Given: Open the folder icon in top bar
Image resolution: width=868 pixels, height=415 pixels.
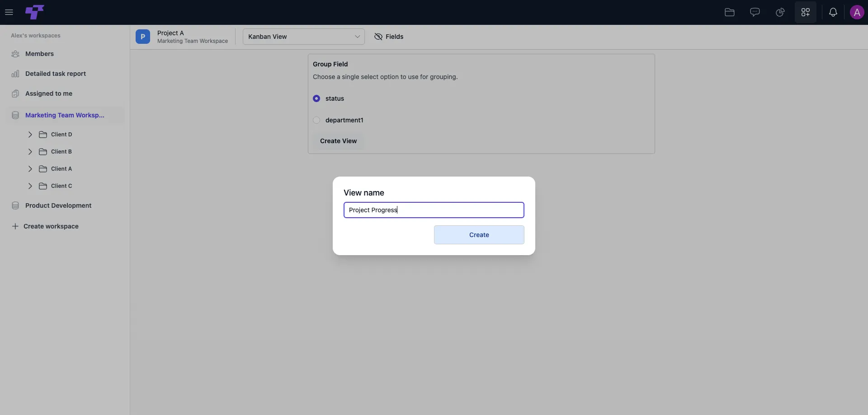Looking at the screenshot, I should 730,12.
